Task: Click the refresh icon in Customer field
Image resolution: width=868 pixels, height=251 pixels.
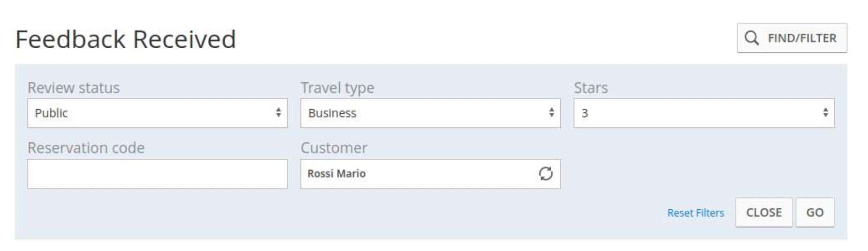Action: click(x=545, y=174)
